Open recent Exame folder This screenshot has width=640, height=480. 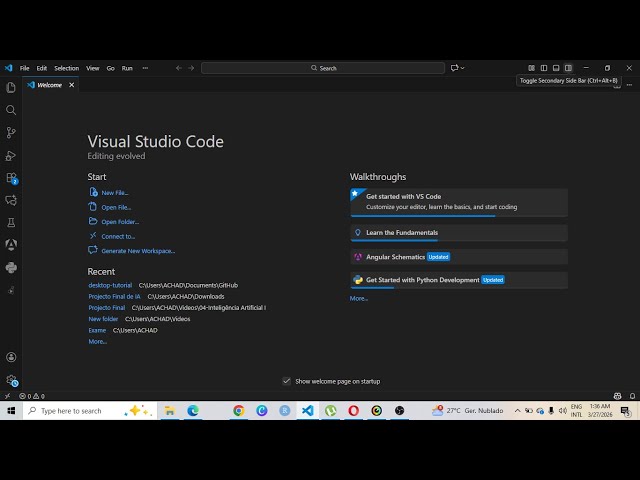(x=97, y=330)
